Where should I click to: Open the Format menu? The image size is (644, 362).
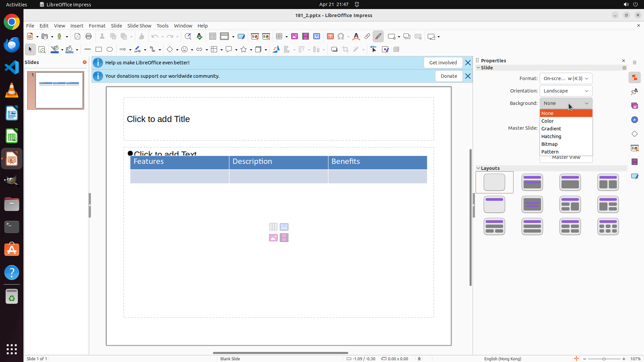tap(97, 26)
